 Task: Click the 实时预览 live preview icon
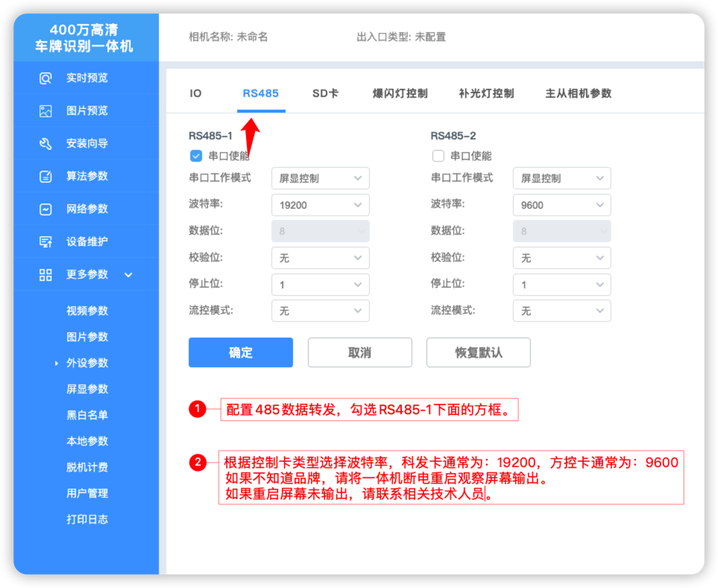(45, 78)
